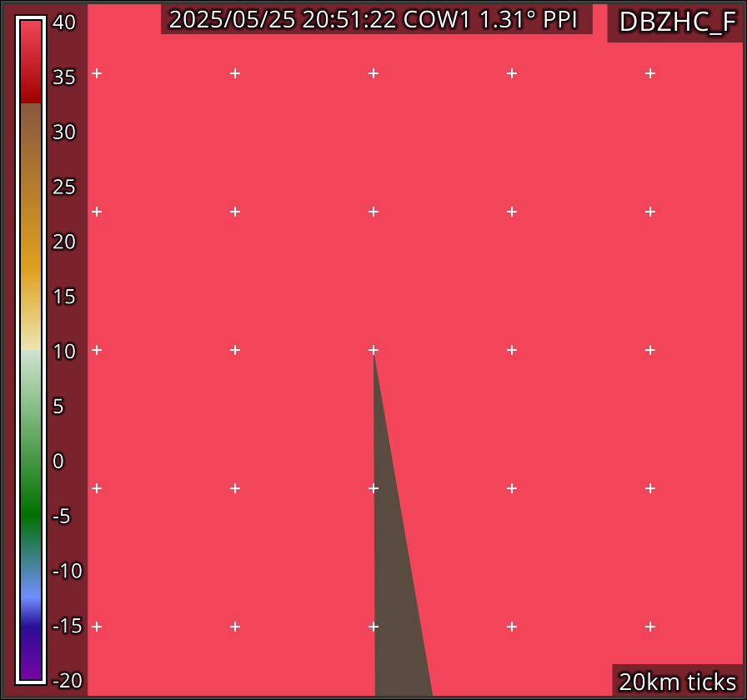Click the -20 label at colorbar bottom
Screen dimensions: 747x700
coord(68,681)
